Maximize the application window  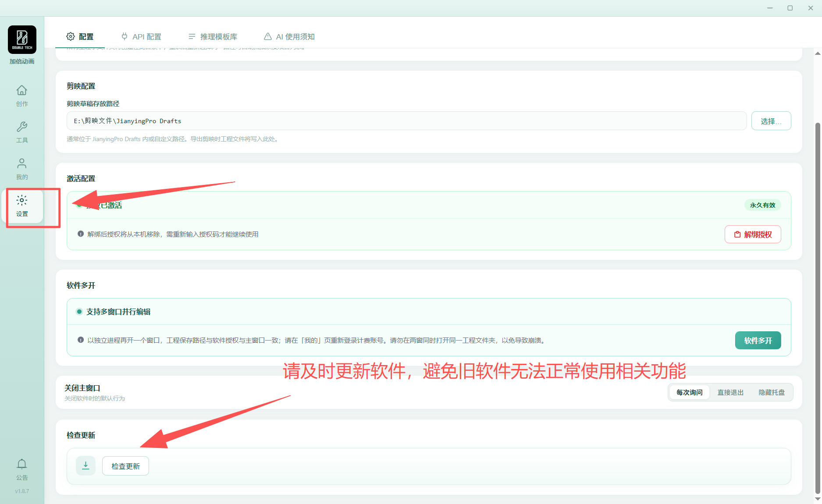click(x=790, y=8)
